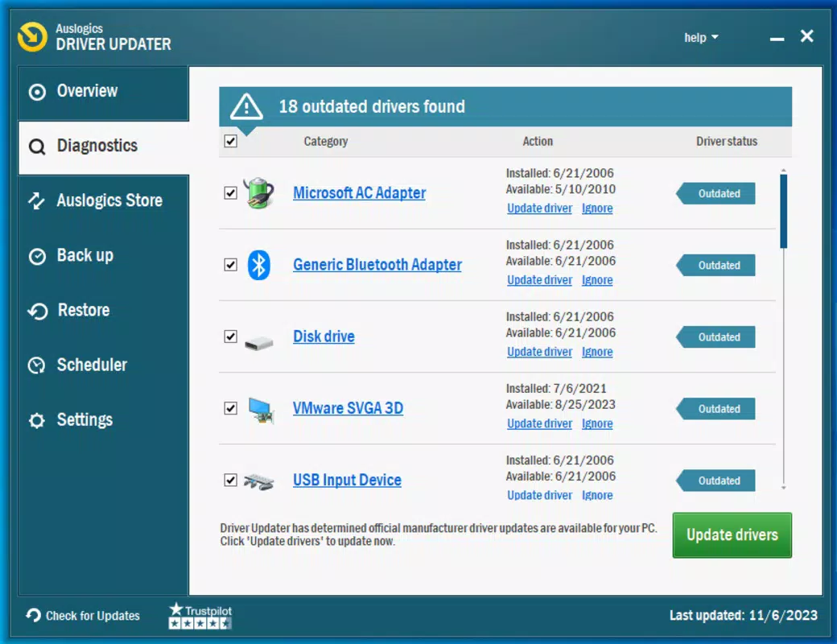Click the Outdated badge for Generic Bluetooth Adapter
837x644 pixels.
click(715, 266)
